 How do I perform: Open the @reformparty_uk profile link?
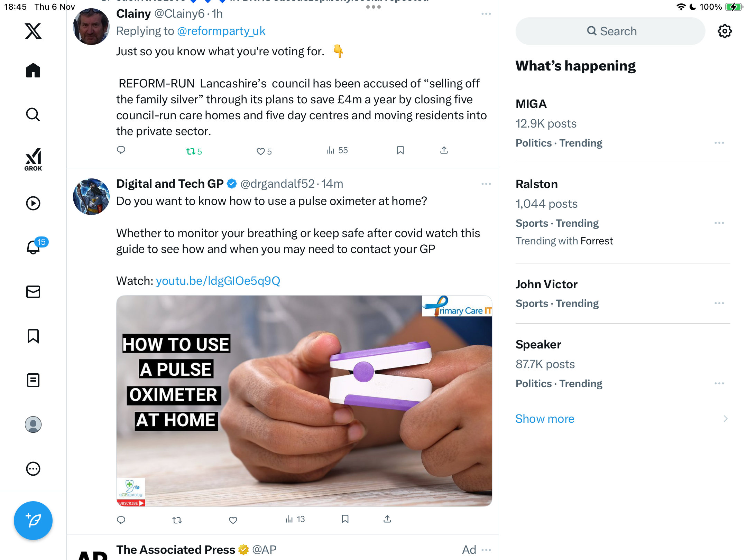[x=221, y=31]
